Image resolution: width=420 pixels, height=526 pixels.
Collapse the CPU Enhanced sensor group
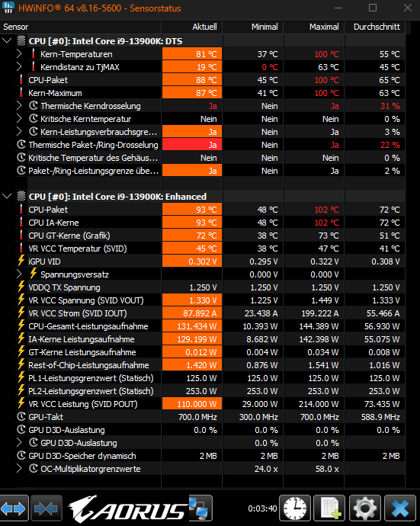pyautogui.click(x=7, y=196)
